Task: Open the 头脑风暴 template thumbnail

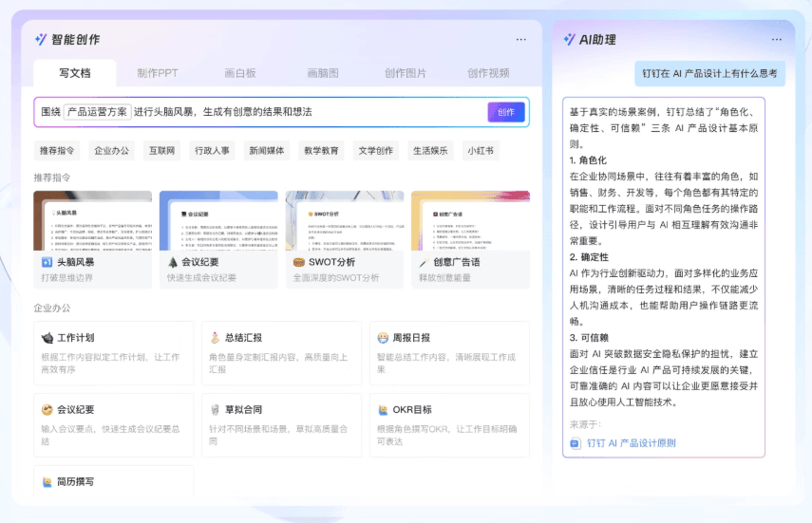Action: pos(92,222)
